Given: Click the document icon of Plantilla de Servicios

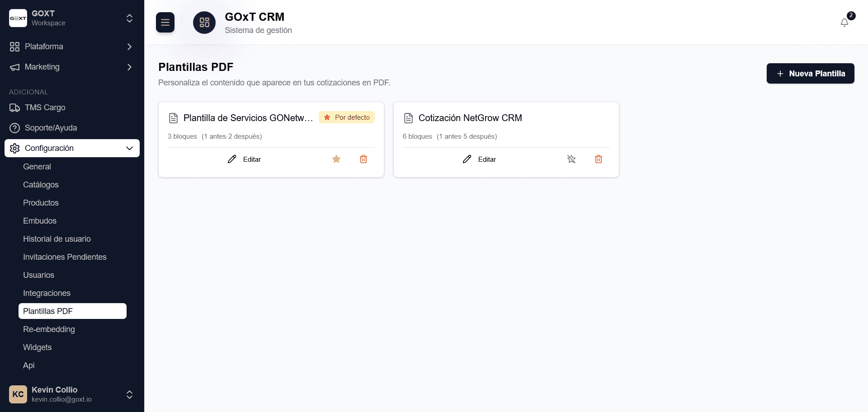Looking at the screenshot, I should click(173, 118).
